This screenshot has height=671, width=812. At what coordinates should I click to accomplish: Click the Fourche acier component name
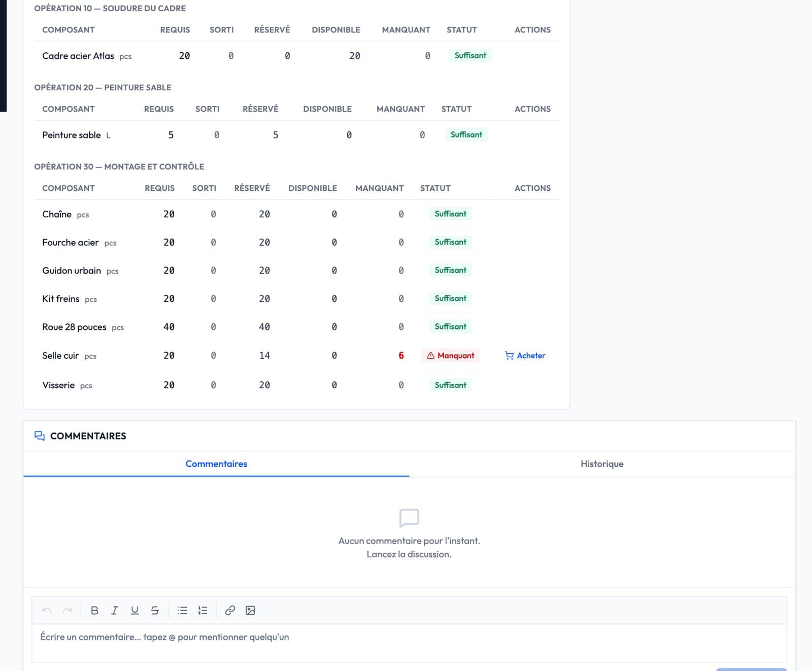point(71,243)
